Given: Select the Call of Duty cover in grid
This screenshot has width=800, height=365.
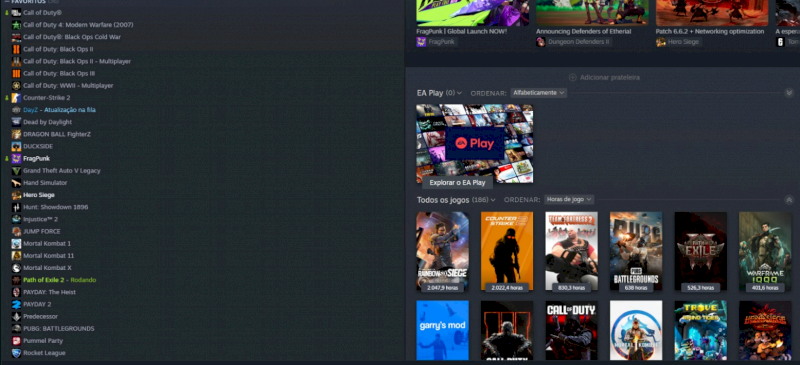Looking at the screenshot, I should [x=571, y=330].
